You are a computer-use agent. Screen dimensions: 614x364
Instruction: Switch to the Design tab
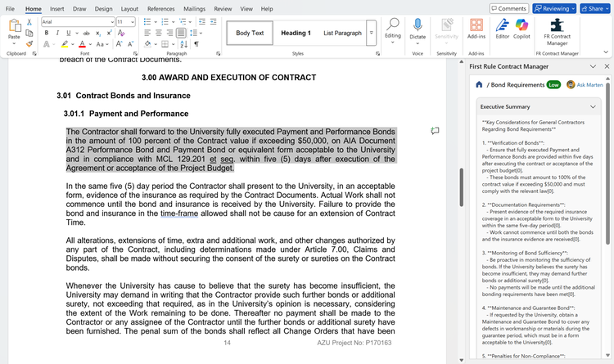pyautogui.click(x=103, y=9)
